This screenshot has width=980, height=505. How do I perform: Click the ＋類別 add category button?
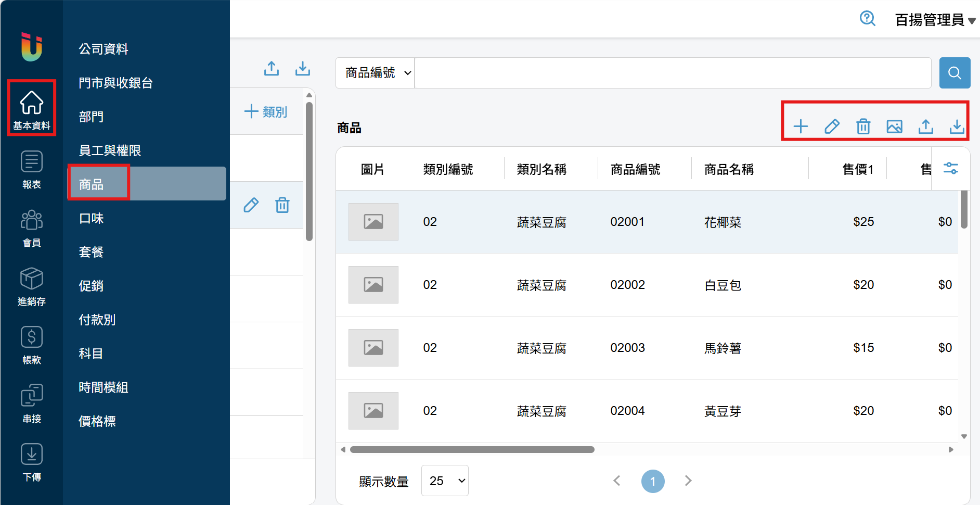[266, 111]
